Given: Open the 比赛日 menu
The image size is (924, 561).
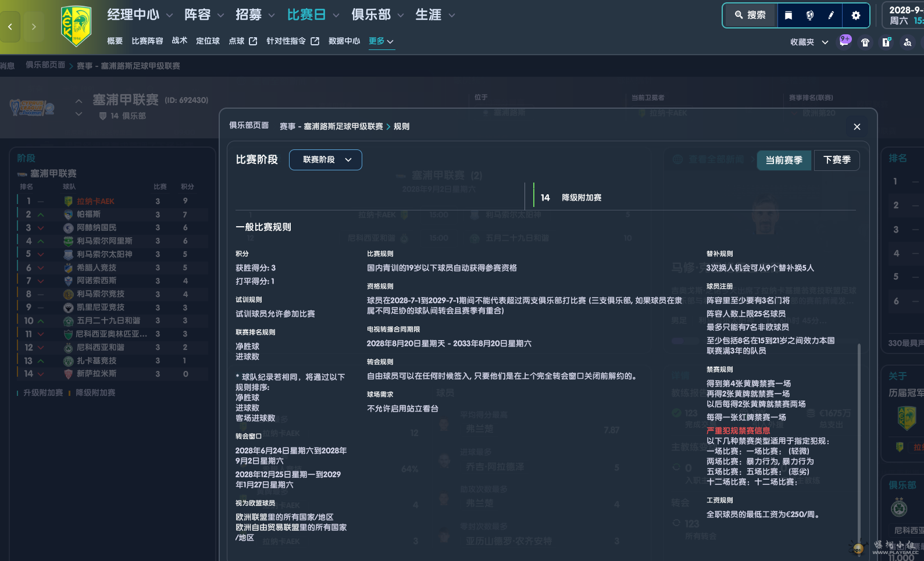Looking at the screenshot, I should tap(313, 15).
